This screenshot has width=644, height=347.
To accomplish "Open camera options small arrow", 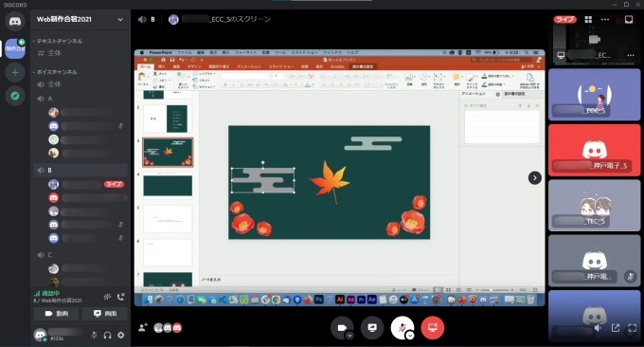I will (x=349, y=336).
